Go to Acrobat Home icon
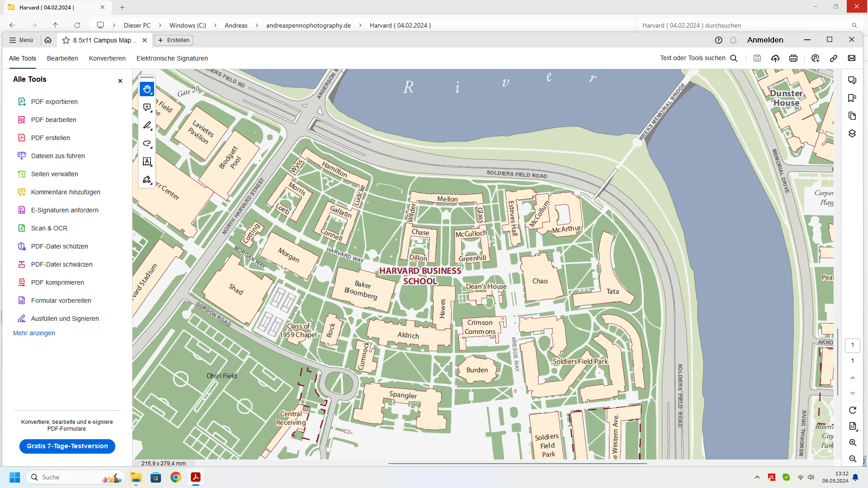 pos(48,40)
